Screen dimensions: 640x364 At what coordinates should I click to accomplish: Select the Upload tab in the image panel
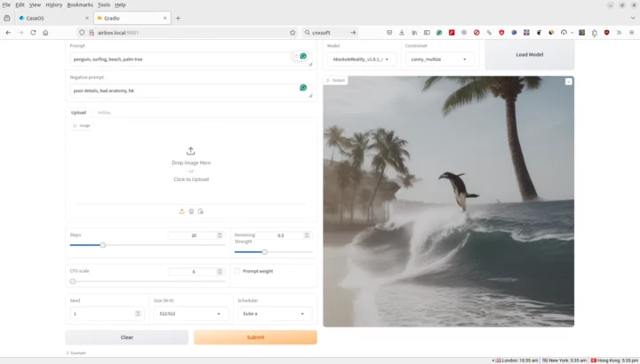78,113
